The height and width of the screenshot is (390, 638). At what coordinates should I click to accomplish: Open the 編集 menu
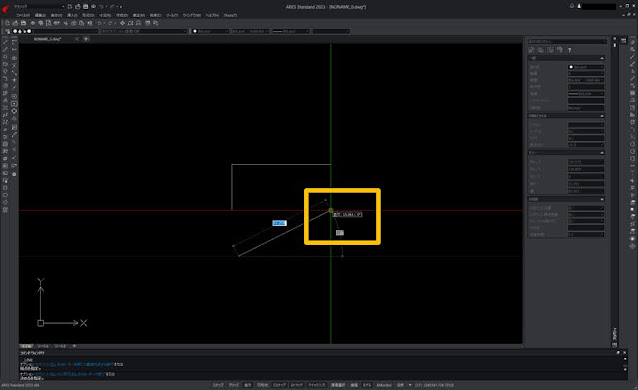40,15
